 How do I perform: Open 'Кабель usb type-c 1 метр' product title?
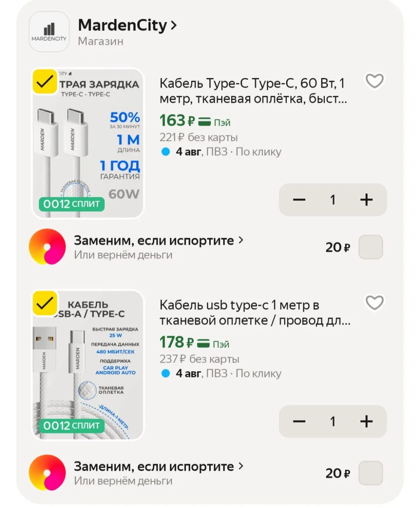pyautogui.click(x=255, y=313)
